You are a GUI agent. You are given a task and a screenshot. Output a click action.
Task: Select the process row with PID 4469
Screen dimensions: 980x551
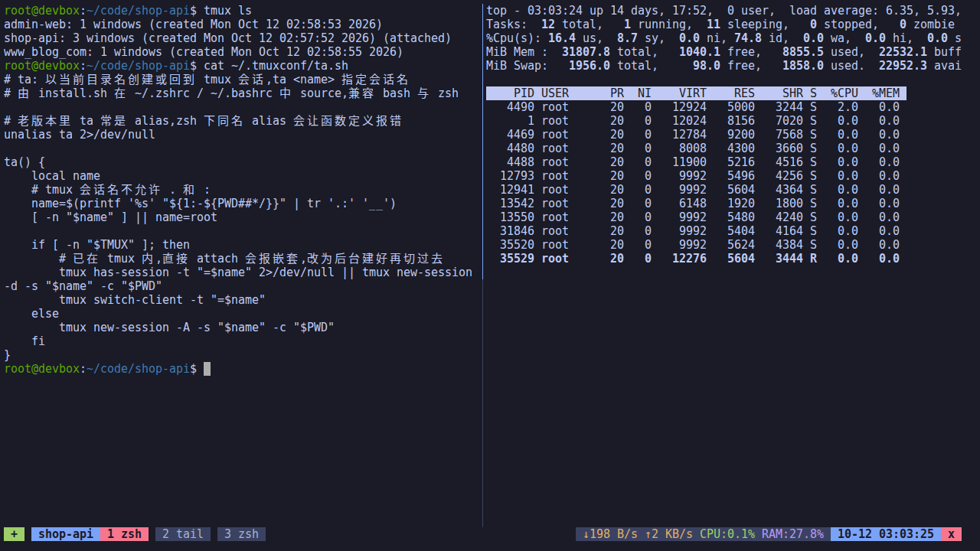696,135
